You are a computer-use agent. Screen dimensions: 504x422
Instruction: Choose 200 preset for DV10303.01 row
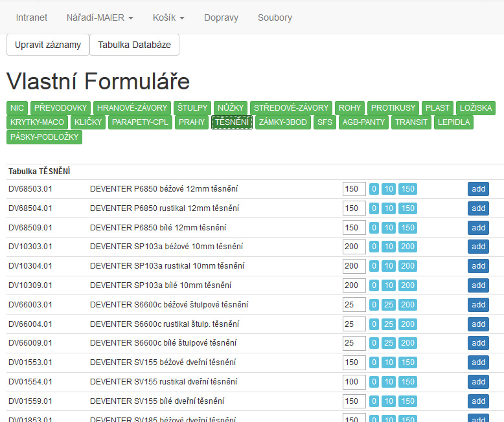point(407,247)
